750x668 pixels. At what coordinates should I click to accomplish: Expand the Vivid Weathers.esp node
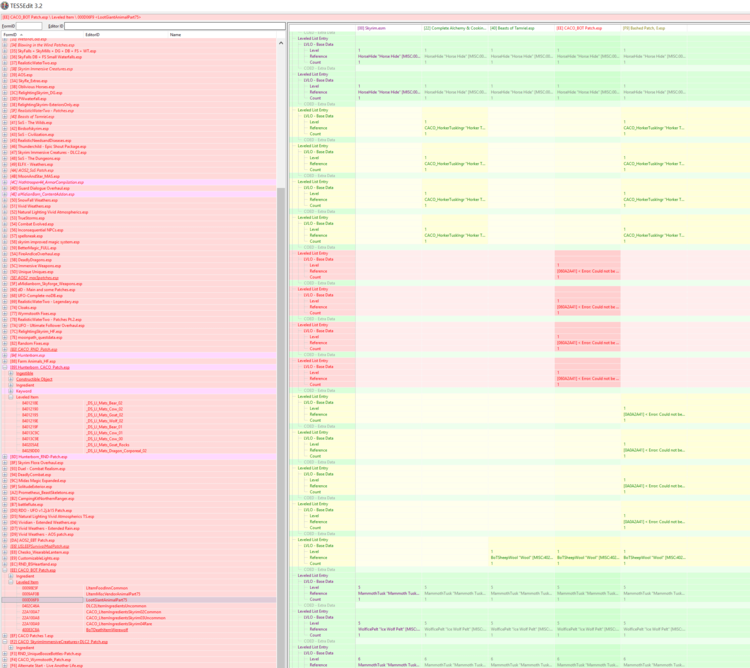click(x=5, y=206)
